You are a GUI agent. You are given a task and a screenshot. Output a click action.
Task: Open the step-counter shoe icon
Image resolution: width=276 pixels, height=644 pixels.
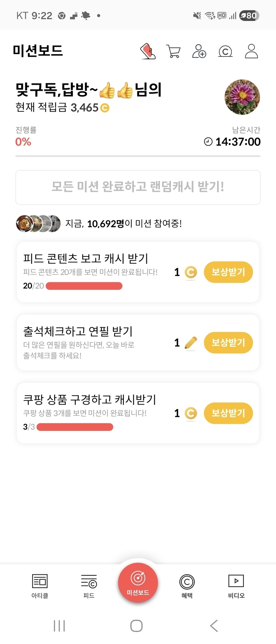point(148,51)
